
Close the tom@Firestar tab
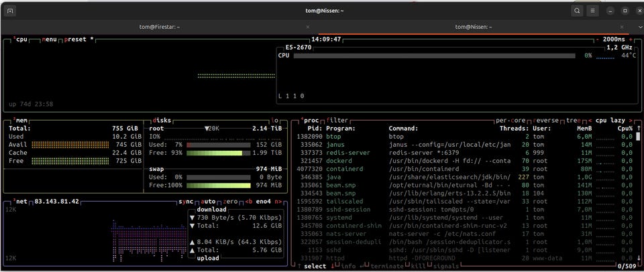[x=308, y=27]
